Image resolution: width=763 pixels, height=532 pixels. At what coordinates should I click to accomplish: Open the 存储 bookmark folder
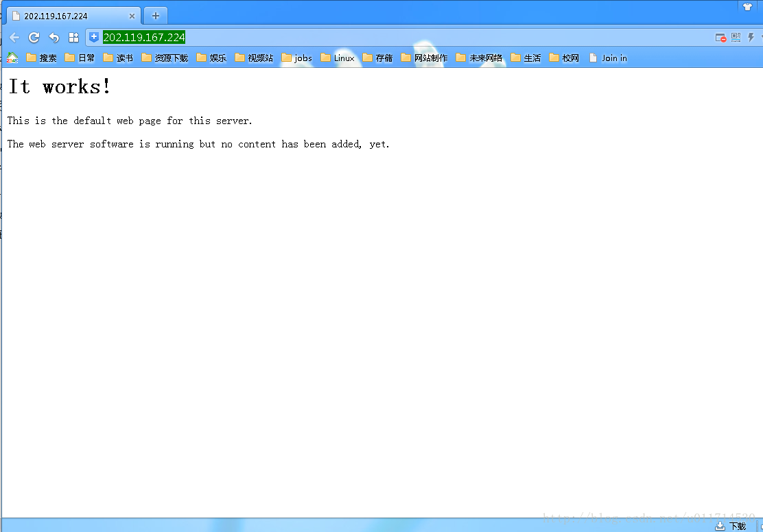pyautogui.click(x=377, y=58)
